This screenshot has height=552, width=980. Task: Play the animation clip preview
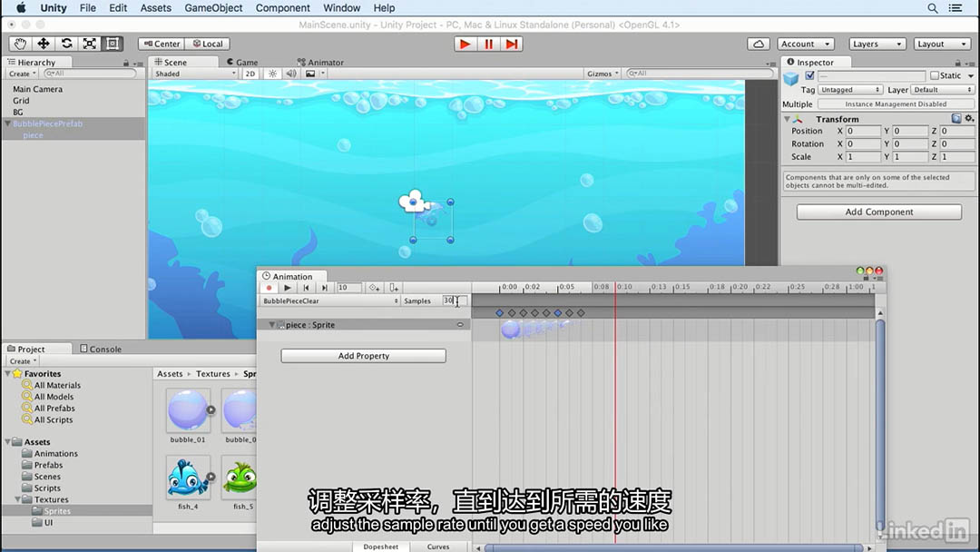click(x=288, y=288)
